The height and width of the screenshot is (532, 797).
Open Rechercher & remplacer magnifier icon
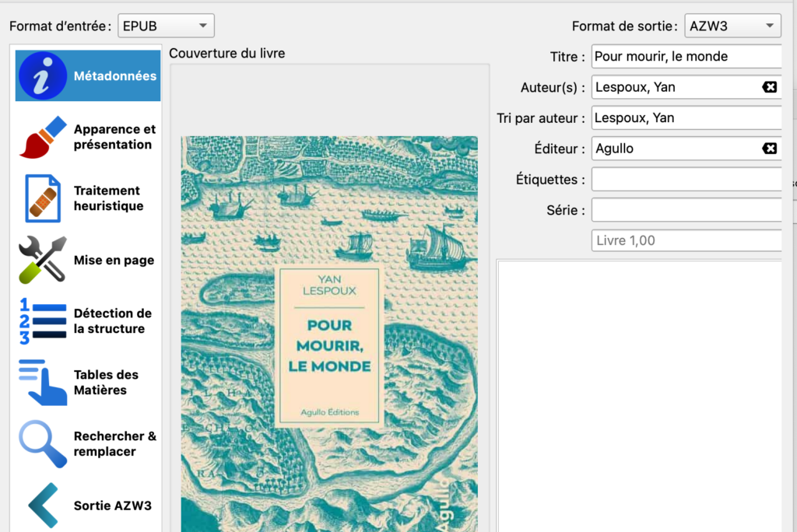pos(44,444)
